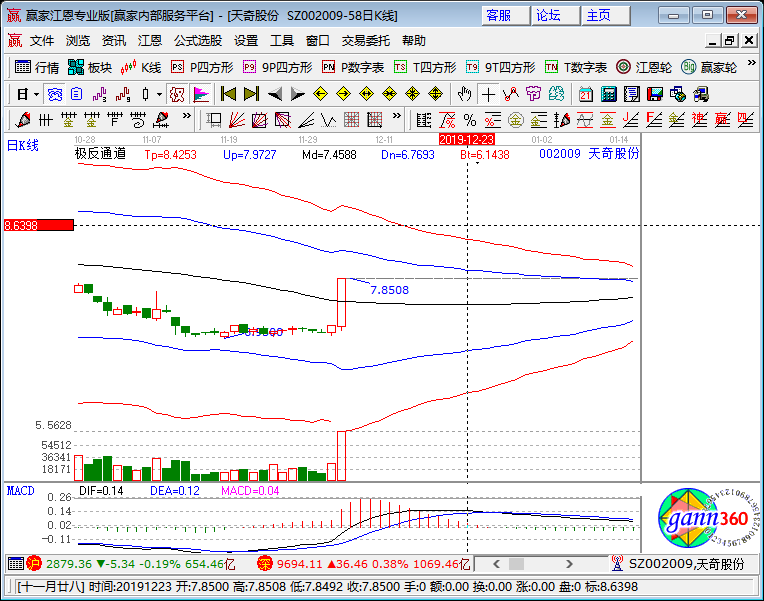Screen dimensions: 764x601
Task: Open the T四方形 tool
Action: click(x=425, y=67)
